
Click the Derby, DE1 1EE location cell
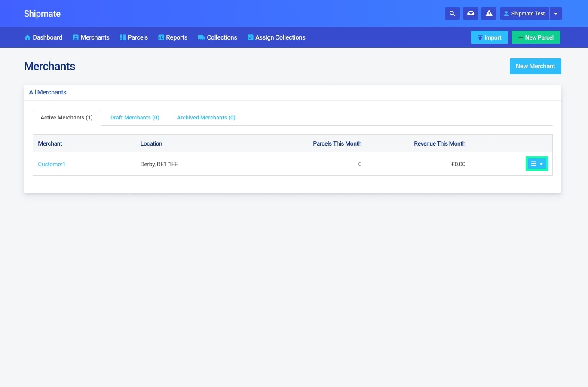159,164
